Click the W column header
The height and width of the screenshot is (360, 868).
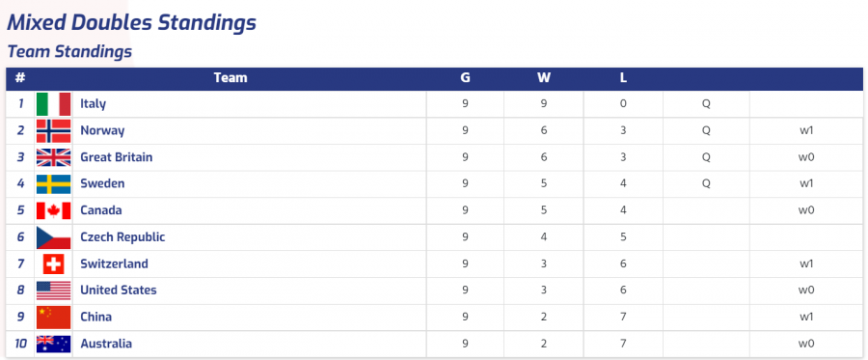click(x=544, y=78)
